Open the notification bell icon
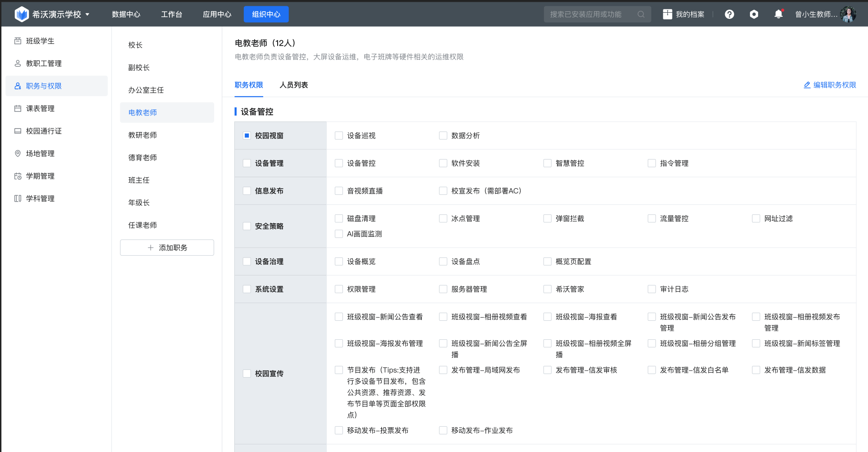The height and width of the screenshot is (452, 868). point(778,14)
